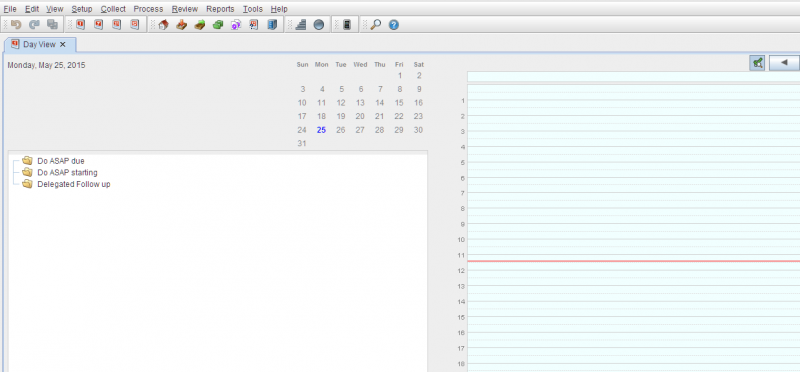Select May 26 in the calendar
The height and width of the screenshot is (372, 800).
pyautogui.click(x=341, y=130)
